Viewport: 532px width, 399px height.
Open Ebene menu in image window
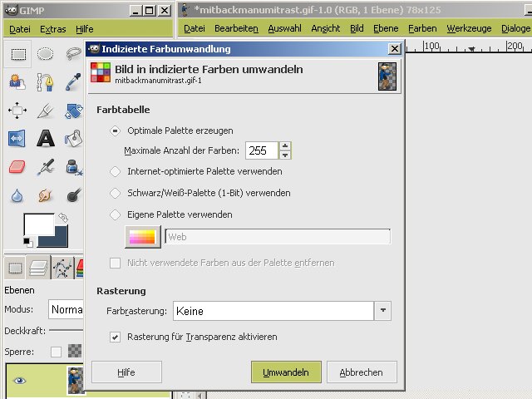coord(386,28)
